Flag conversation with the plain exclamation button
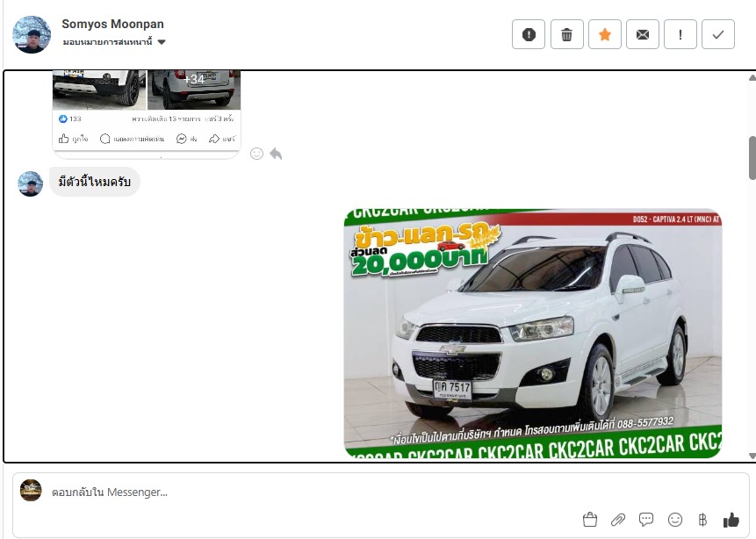 680,34
